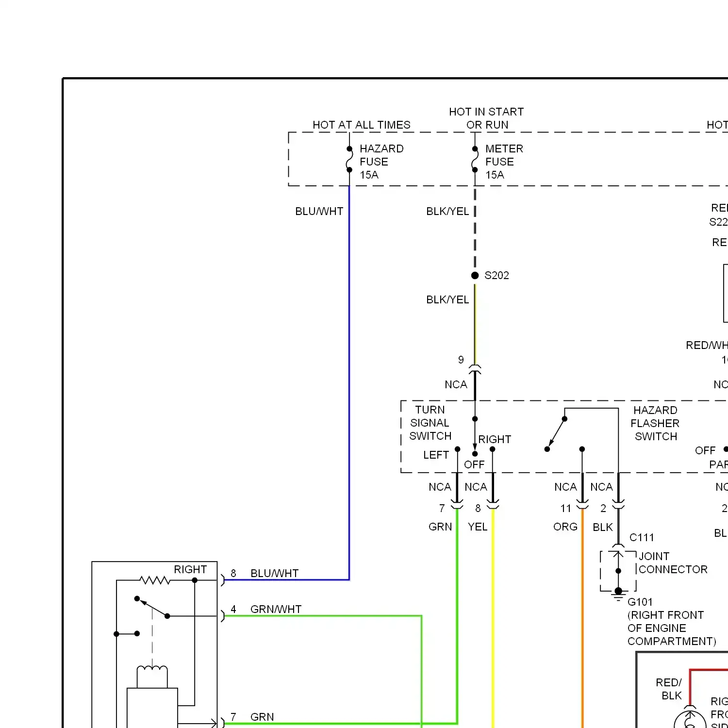Select the S202 label

(497, 275)
